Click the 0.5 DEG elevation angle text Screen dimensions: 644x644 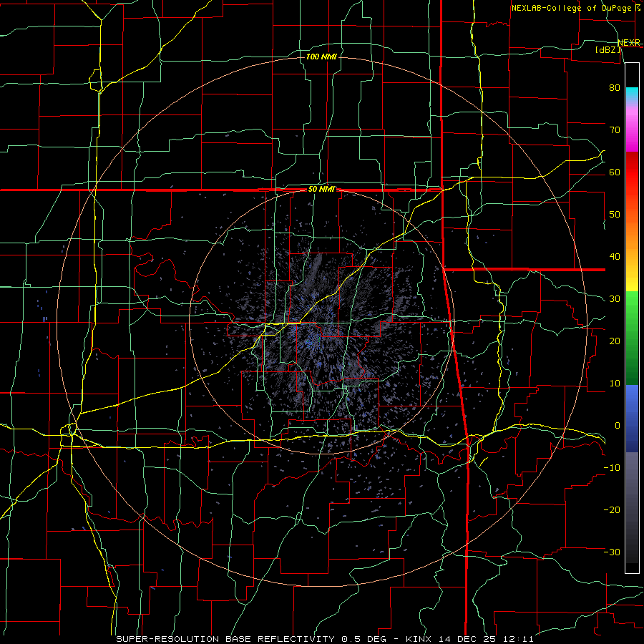tap(365, 639)
